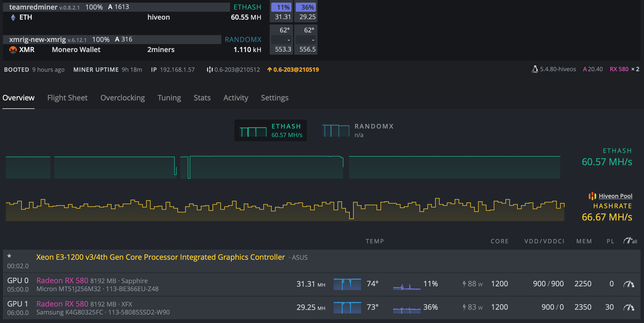
Task: Click the A 20.40 AMD driver version
Action: coord(593,69)
